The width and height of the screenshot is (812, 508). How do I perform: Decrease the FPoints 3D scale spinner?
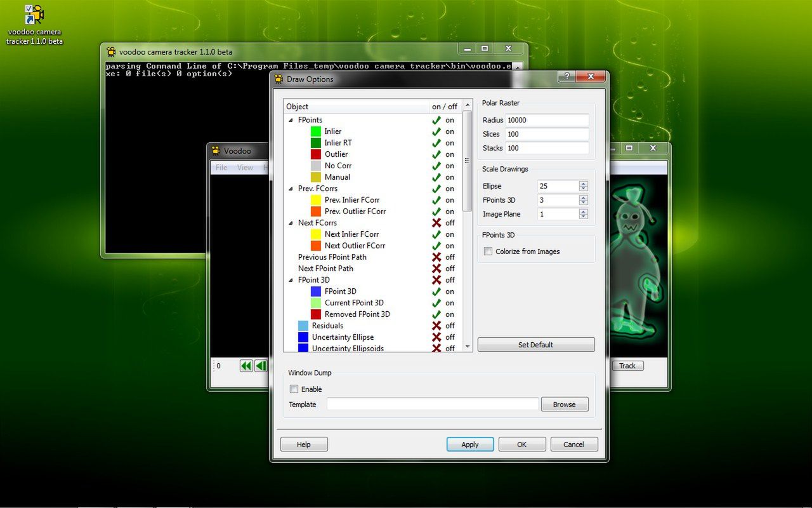(584, 203)
